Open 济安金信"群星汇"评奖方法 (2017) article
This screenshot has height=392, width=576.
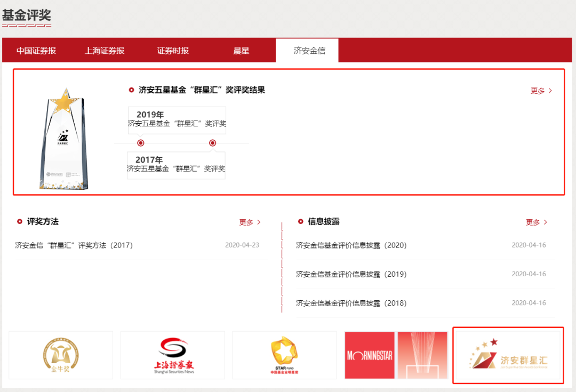74,245
